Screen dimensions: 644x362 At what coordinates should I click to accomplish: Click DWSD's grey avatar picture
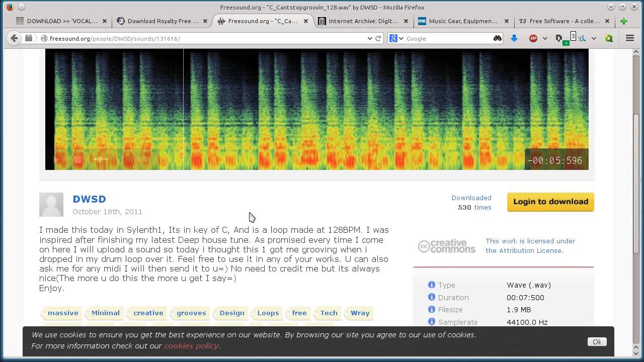51,204
